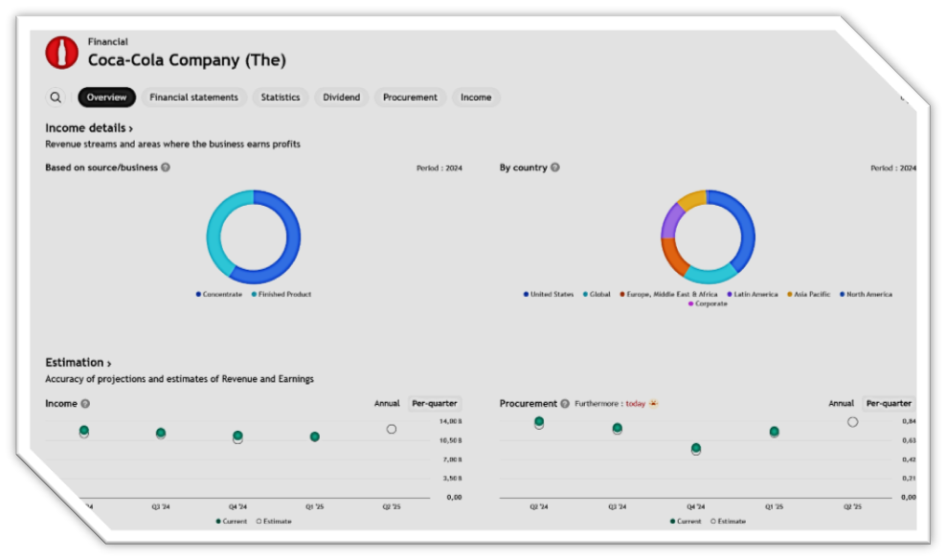Viewport: 947px width, 560px height.
Task: Click the Coca-Cola bottle logo
Action: 61,52
